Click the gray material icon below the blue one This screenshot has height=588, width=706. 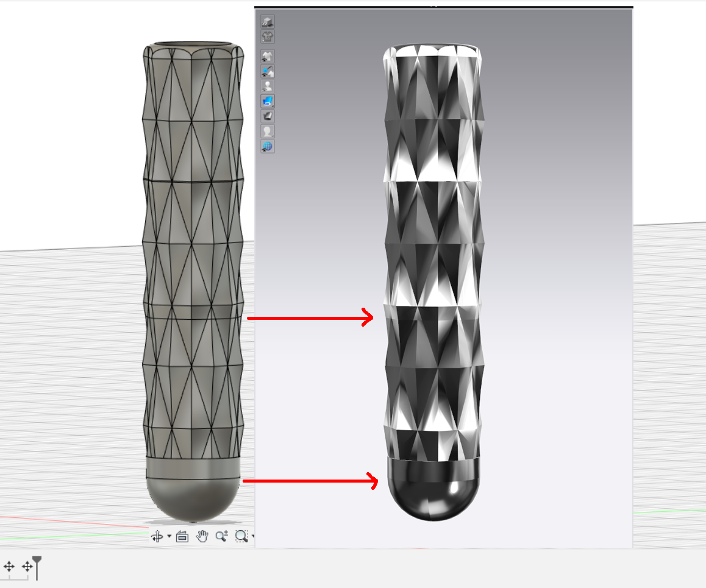[266, 116]
